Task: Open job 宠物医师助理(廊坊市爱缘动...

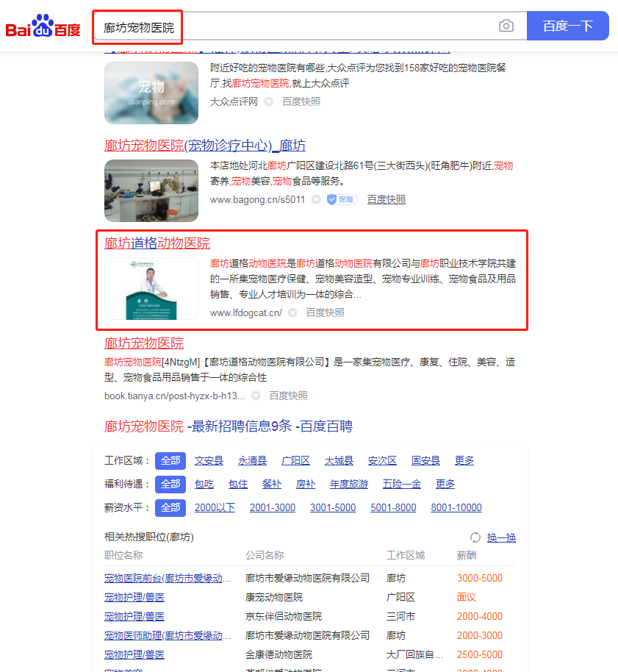Action: pos(168,635)
